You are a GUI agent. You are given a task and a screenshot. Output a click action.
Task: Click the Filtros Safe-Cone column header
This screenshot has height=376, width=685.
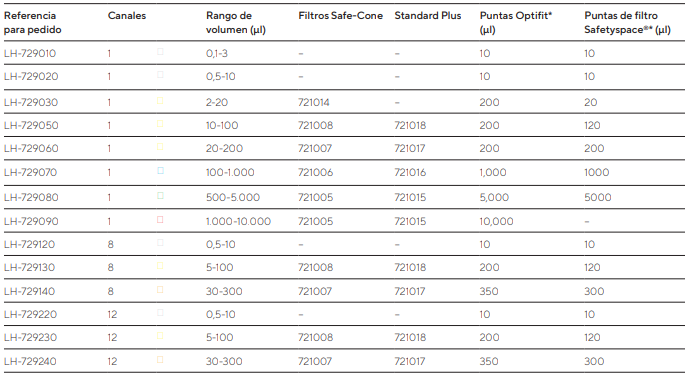point(340,16)
